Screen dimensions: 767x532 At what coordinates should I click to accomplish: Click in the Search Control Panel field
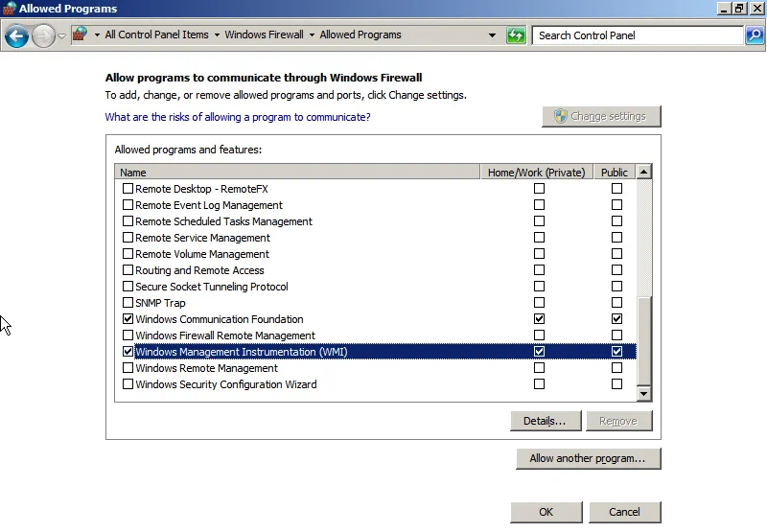(638, 35)
